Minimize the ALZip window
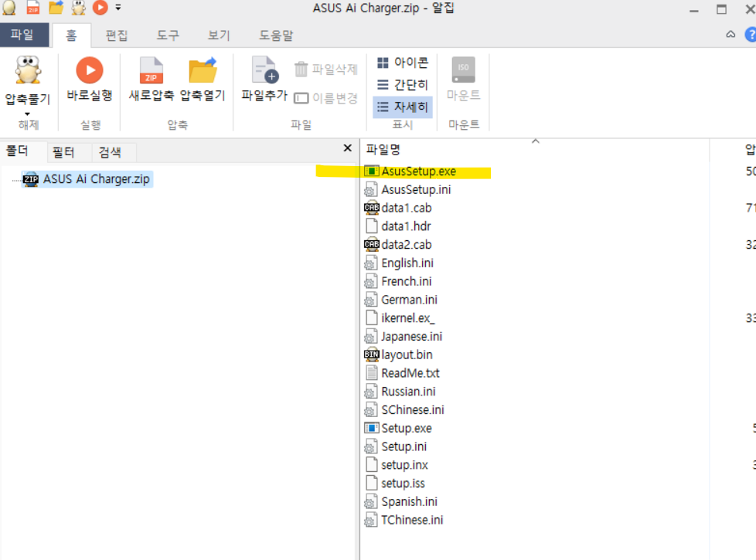 694,9
